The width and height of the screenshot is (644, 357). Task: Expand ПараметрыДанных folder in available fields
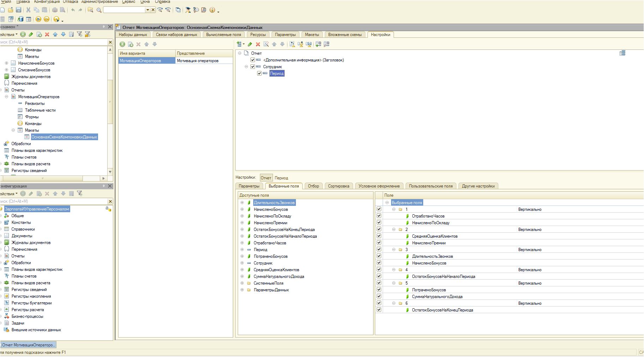242,290
